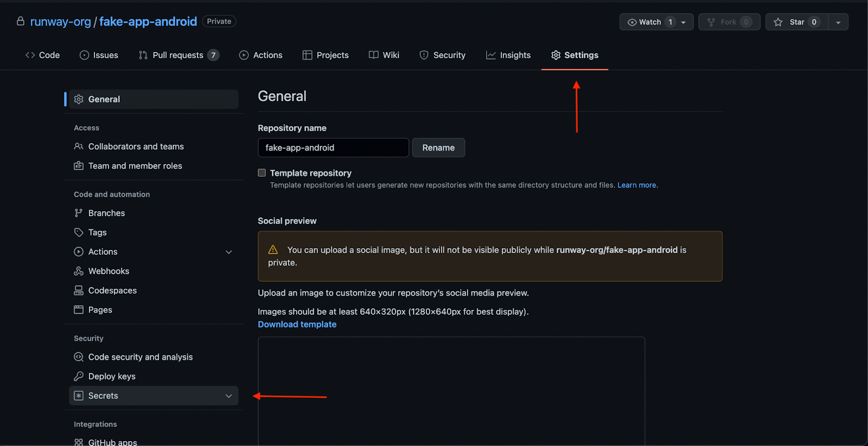
Task: Open the Pages settings page
Action: (154, 310)
